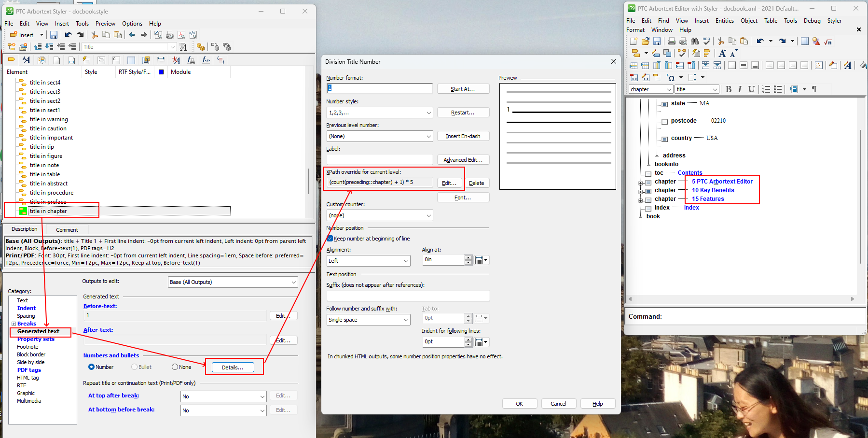The image size is (868, 438).
Task: Click the Save icon in Styler toolbar
Action: coord(54,35)
